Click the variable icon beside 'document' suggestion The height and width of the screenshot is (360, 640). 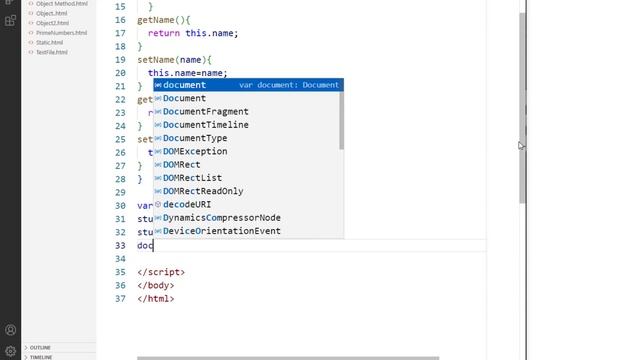point(158,85)
